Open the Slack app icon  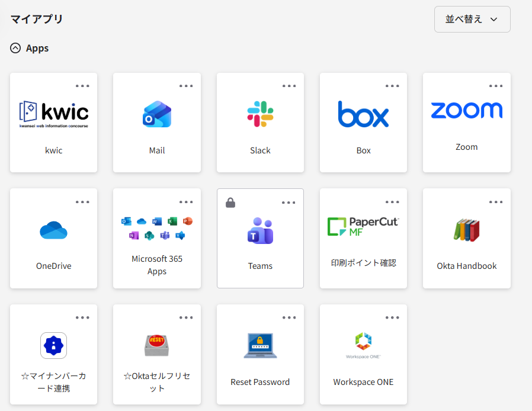pyautogui.click(x=260, y=114)
